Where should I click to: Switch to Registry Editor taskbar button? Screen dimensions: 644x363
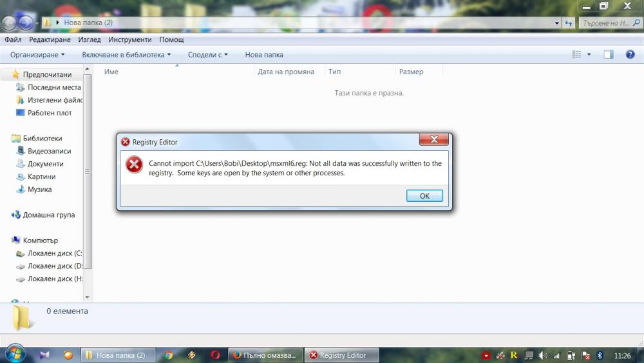click(x=342, y=355)
